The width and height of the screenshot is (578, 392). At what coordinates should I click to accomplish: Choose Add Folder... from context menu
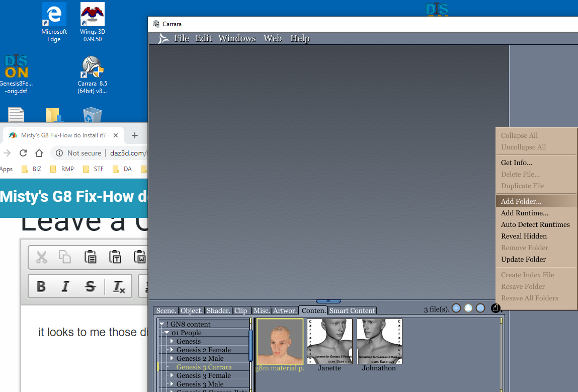(536, 201)
